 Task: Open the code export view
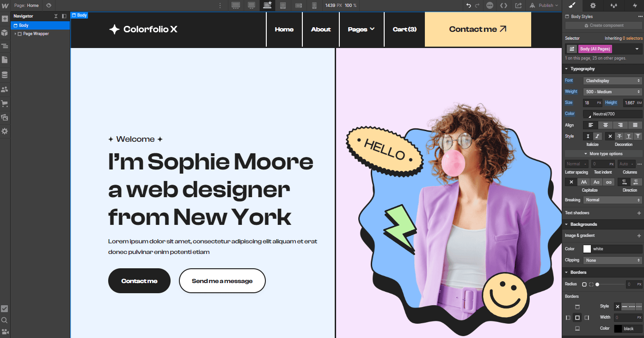point(503,6)
